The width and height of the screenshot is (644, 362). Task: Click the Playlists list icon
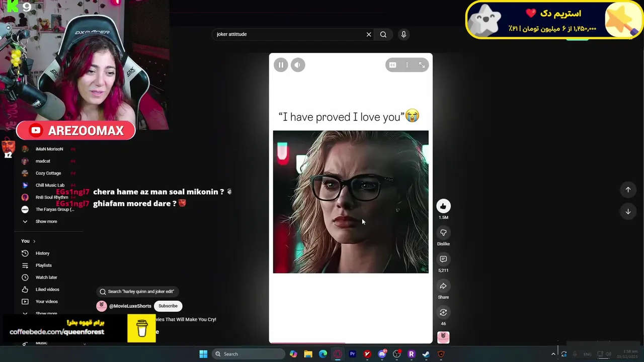(x=25, y=265)
